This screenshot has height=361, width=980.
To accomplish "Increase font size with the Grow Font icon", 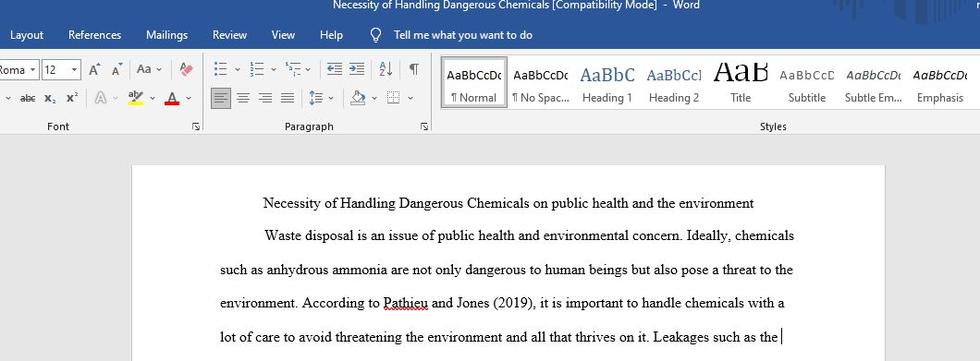I will (94, 69).
